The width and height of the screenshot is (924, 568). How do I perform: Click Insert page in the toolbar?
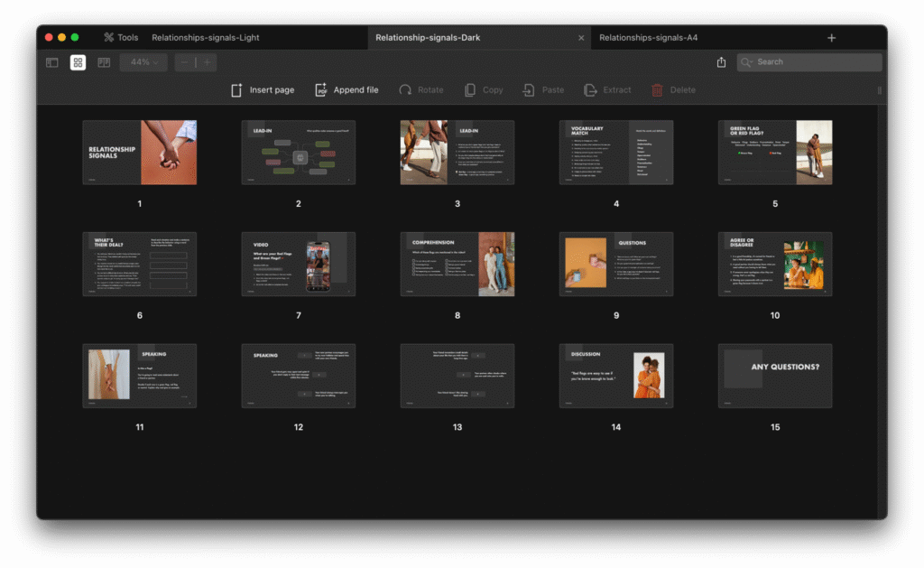pos(263,90)
